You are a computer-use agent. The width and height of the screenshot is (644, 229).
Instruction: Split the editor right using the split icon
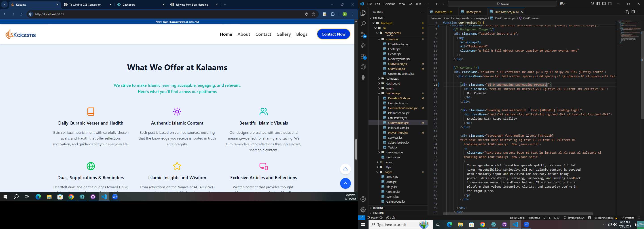click(x=633, y=12)
